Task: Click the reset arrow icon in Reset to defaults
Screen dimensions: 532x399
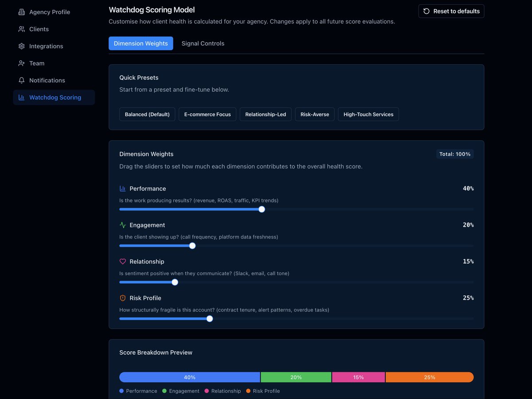Action: [426, 11]
